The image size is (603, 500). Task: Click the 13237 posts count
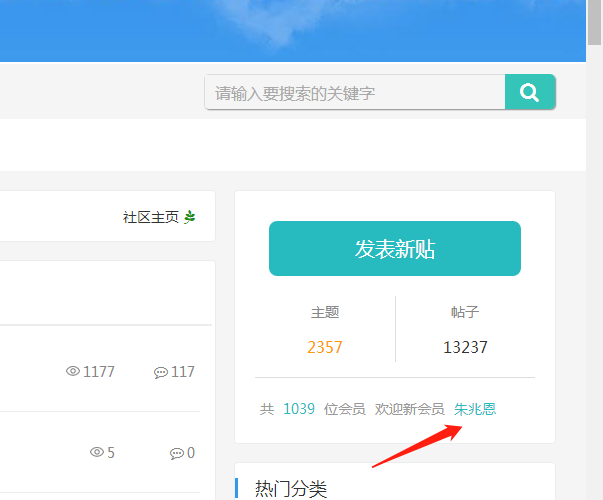(x=465, y=347)
